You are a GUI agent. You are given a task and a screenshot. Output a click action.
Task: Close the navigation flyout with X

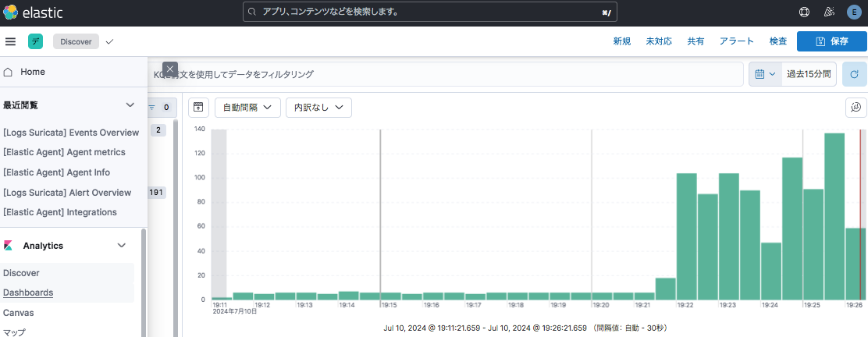click(170, 69)
